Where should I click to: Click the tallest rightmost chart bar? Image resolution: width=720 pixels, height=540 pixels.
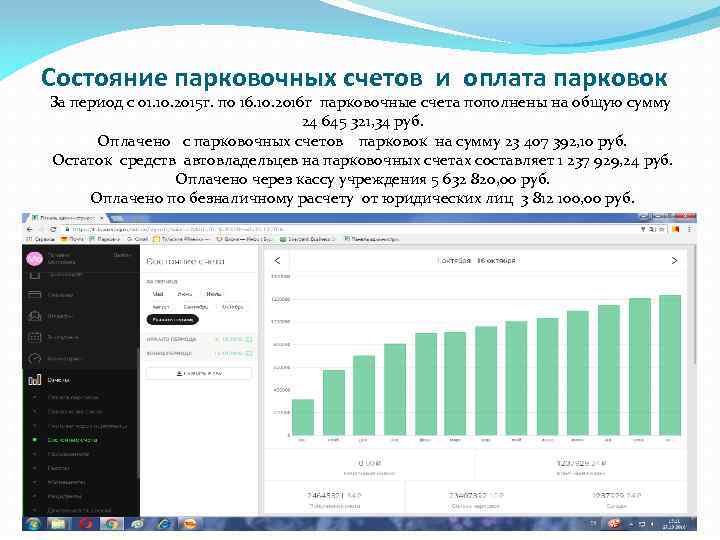670,365
